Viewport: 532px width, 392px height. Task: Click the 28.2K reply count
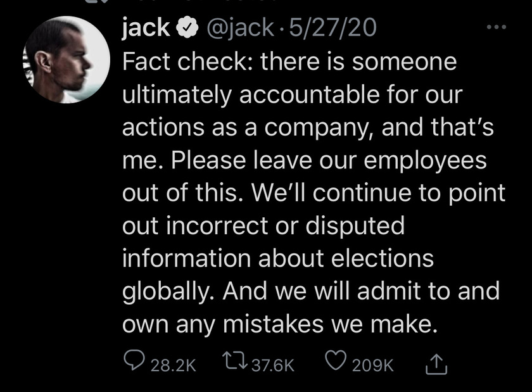pyautogui.click(x=174, y=365)
